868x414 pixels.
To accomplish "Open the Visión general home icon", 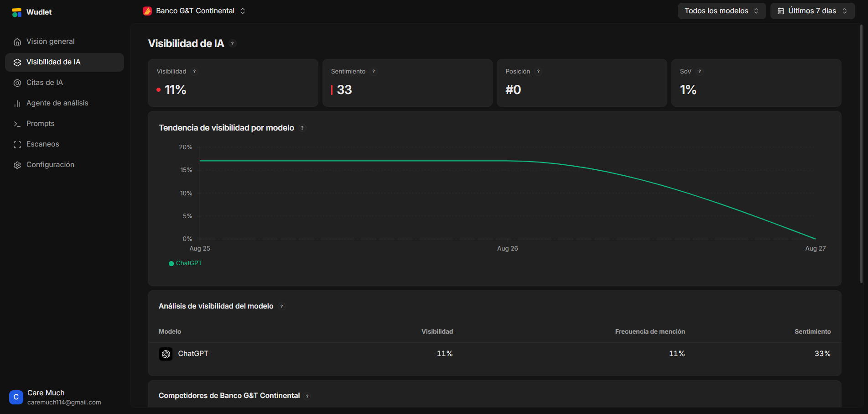I will click(x=17, y=42).
